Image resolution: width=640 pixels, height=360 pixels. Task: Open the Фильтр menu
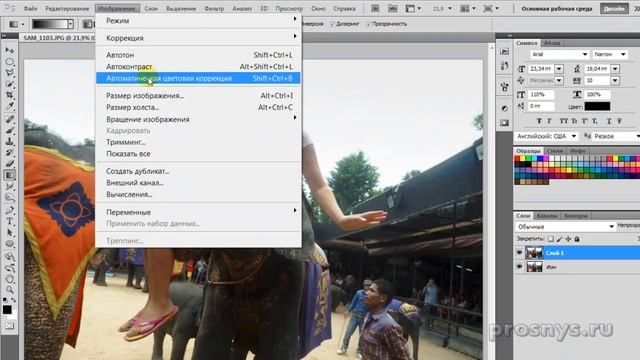click(214, 9)
